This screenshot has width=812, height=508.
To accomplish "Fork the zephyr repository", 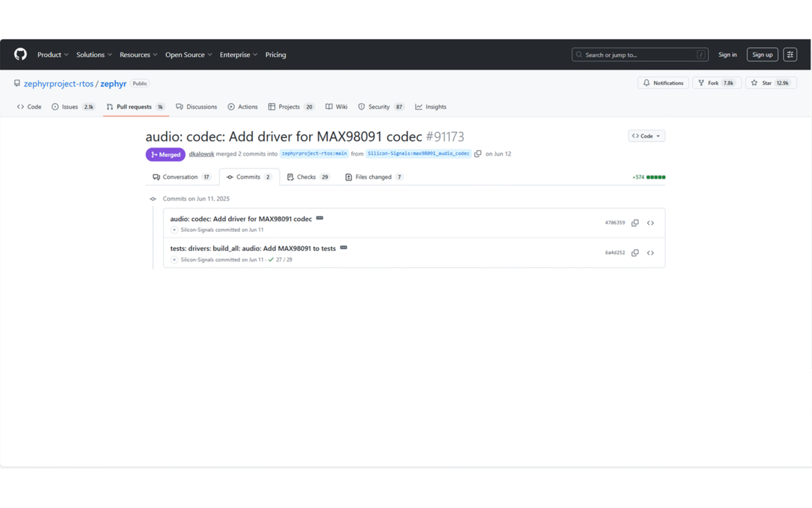I will (716, 83).
